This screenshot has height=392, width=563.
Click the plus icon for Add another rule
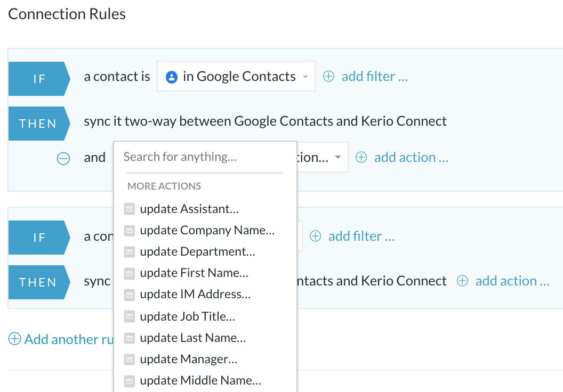[x=15, y=339]
